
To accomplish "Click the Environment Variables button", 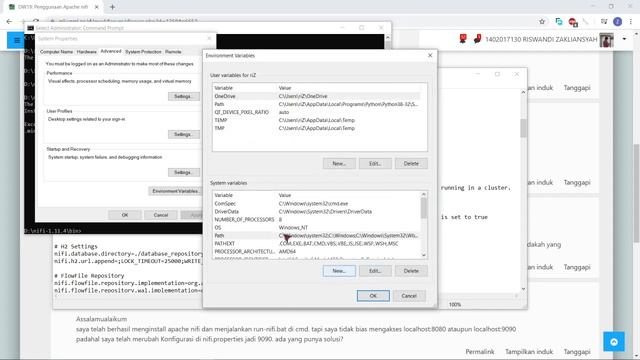I will click(176, 191).
